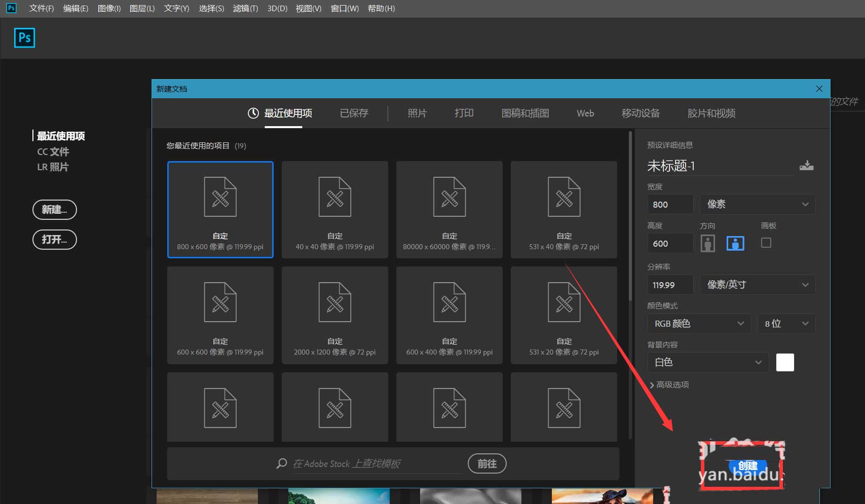Select portrait orientation icon

click(x=707, y=244)
